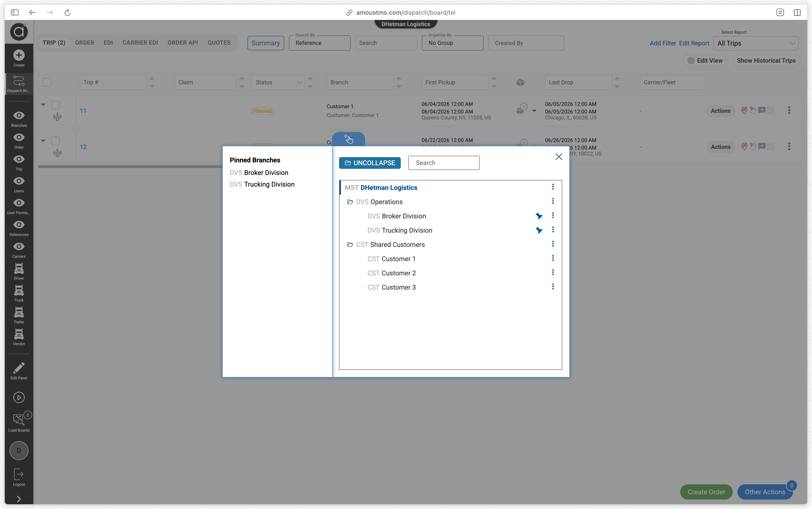The image size is (812, 509).
Task: Switch to the CARRIER EDI tab
Action: (140, 43)
